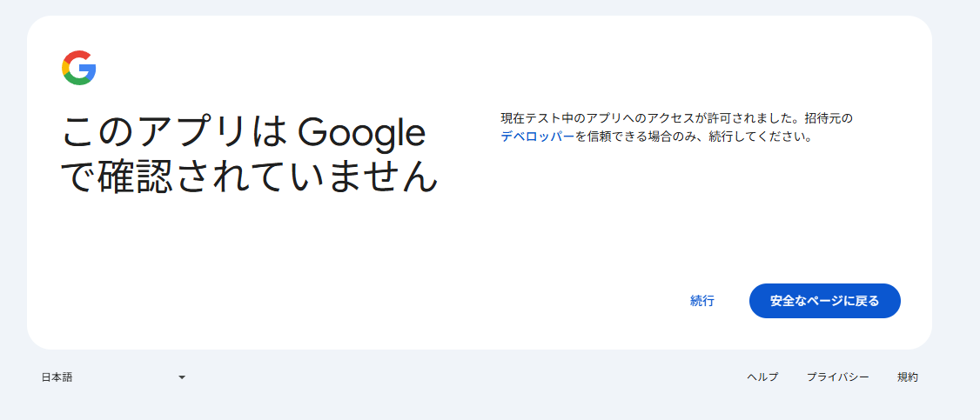This screenshot has height=420, width=980.
Task: Click the heading line で確認されていません
Action: (249, 177)
